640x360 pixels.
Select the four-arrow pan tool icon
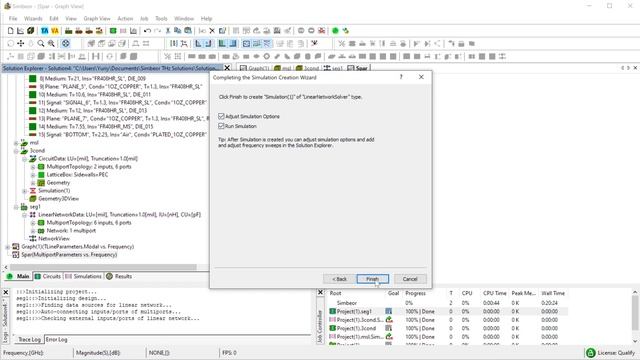(x=20, y=43)
